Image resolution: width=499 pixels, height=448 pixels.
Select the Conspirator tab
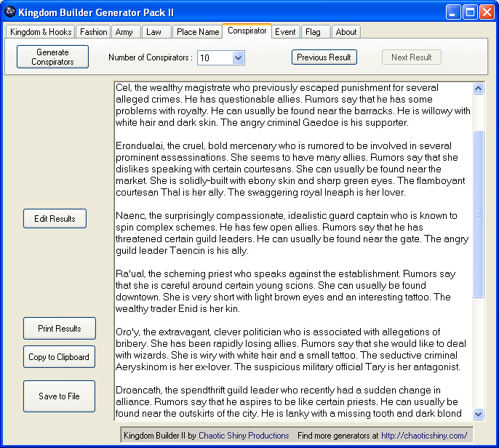click(247, 31)
